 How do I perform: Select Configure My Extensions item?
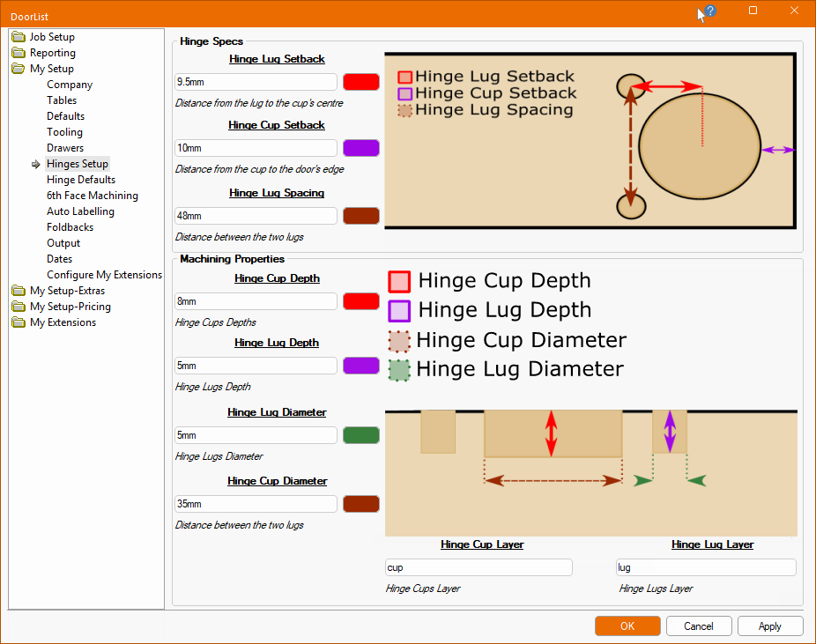[x=104, y=275]
